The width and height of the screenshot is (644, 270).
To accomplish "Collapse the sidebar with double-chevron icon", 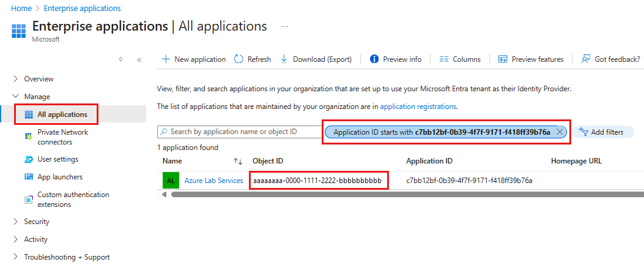I will [x=139, y=59].
